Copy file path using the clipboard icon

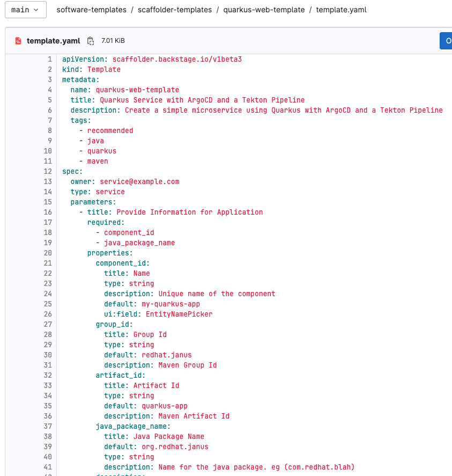click(x=91, y=41)
